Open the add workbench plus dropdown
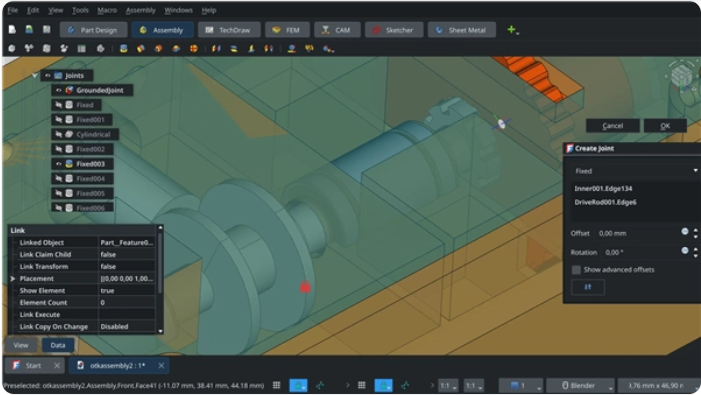 [513, 30]
